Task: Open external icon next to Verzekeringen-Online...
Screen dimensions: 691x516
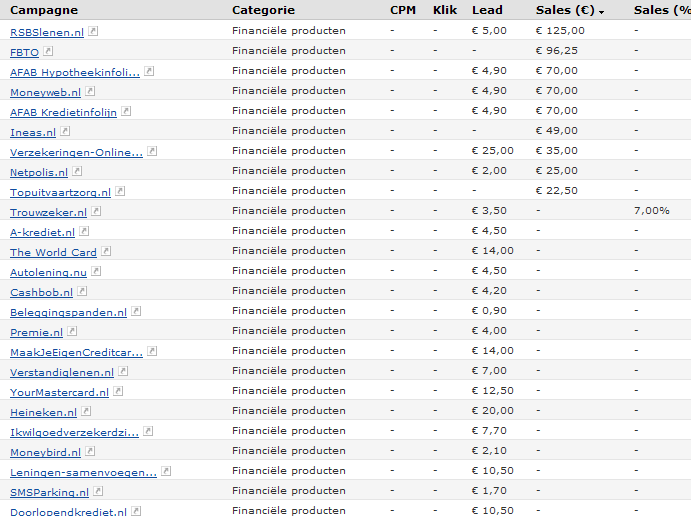Action: click(x=152, y=151)
